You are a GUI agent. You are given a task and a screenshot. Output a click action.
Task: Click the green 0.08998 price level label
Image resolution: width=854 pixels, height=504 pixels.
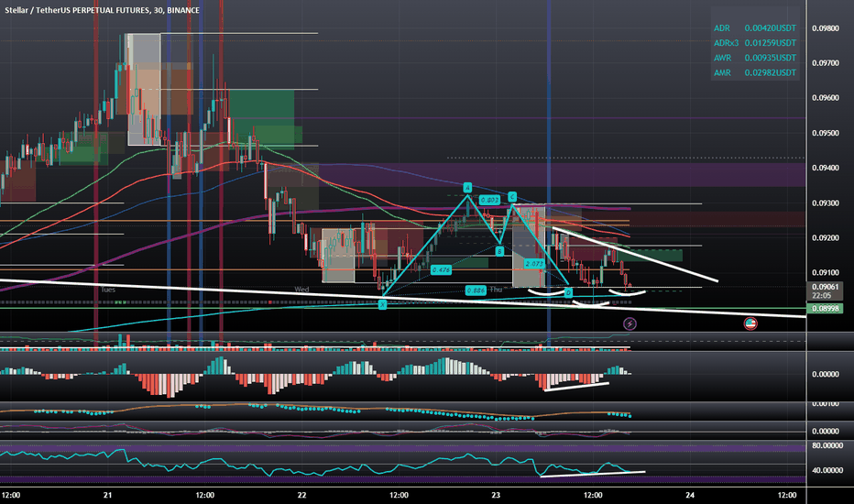pos(825,309)
